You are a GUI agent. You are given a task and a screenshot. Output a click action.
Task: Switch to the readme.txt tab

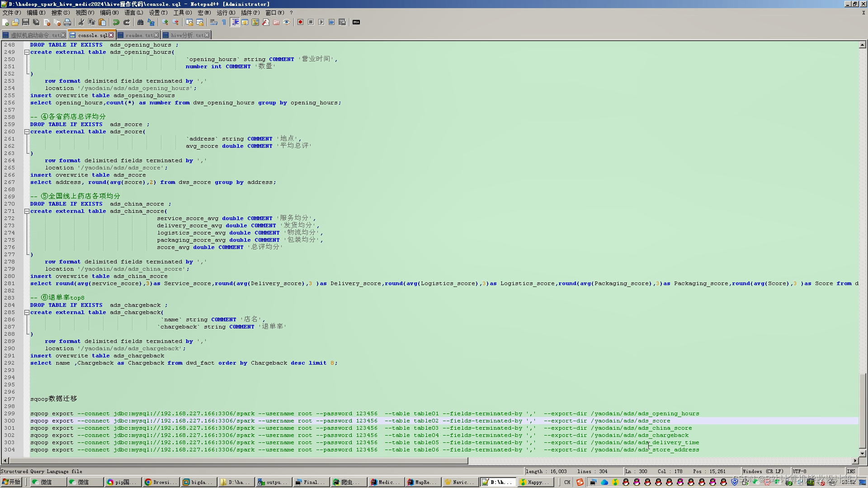coord(138,35)
